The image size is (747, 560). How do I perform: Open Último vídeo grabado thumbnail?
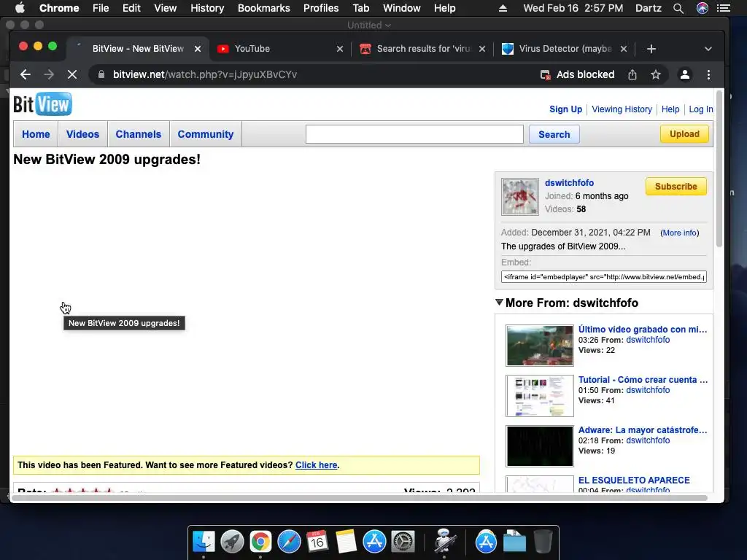(x=539, y=345)
